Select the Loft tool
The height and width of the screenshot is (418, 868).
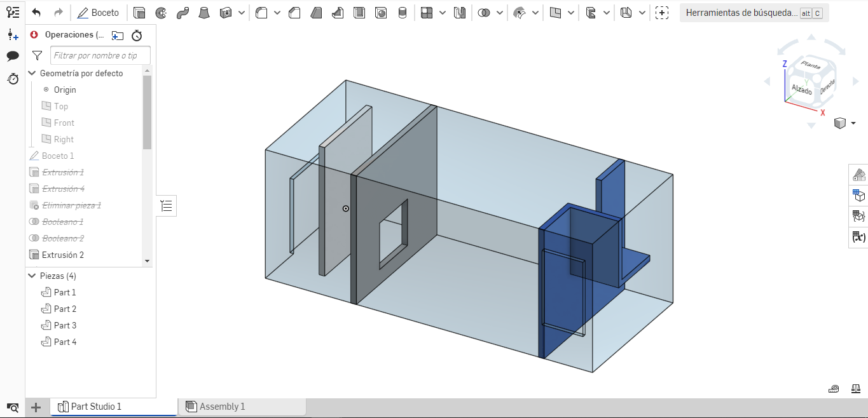pos(204,13)
